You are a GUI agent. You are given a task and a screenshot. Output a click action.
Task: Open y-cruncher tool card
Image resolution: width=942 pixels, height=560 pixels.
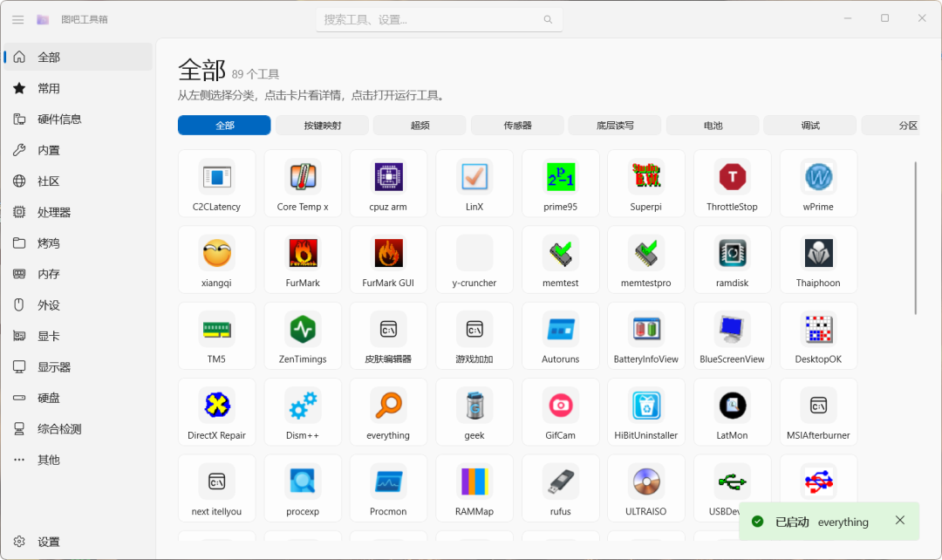click(474, 260)
